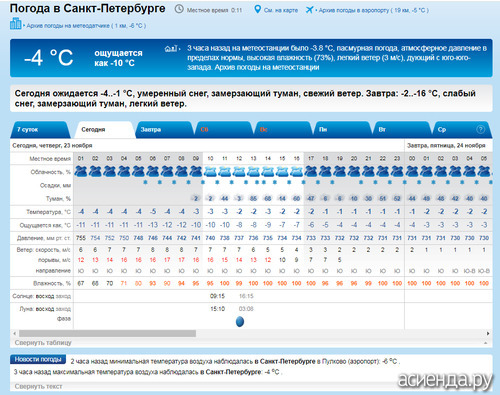Click the current temperature -4 °C in banner
Viewport: 500px width, 395px height.
click(48, 57)
